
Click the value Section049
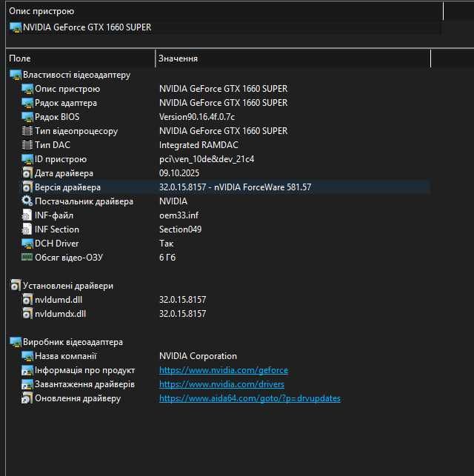pyautogui.click(x=181, y=229)
